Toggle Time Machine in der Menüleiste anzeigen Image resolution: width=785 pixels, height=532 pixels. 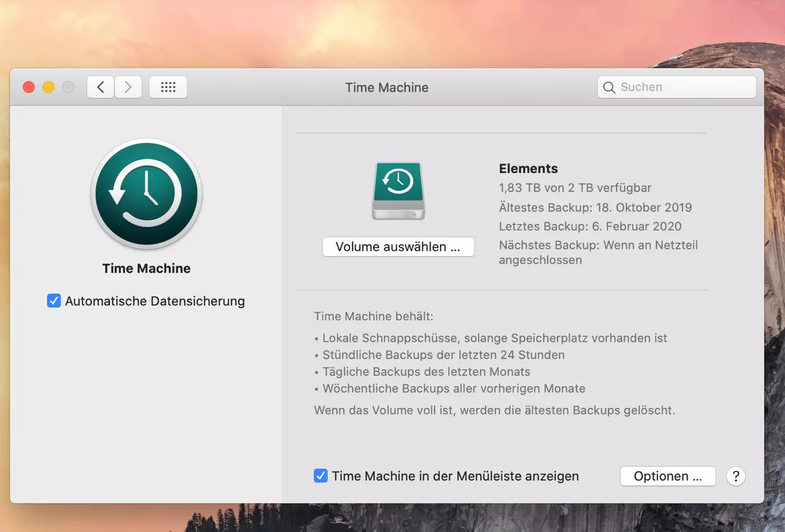(x=321, y=476)
